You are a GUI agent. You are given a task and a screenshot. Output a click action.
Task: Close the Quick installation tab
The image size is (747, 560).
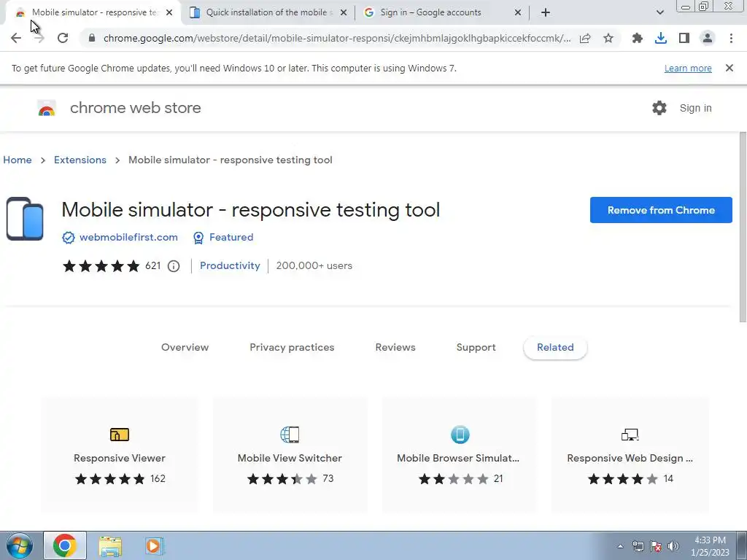coord(344,13)
